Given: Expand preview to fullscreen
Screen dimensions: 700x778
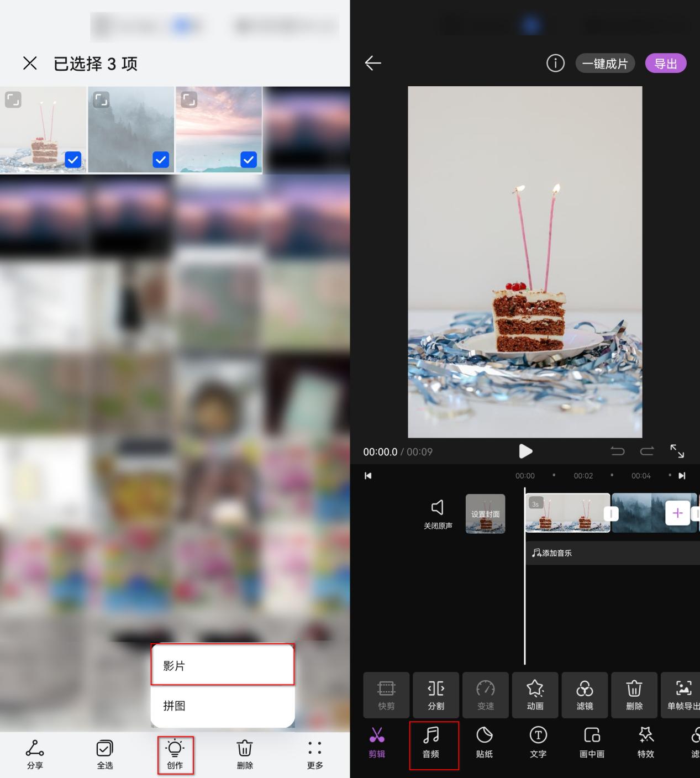Looking at the screenshot, I should click(x=678, y=451).
